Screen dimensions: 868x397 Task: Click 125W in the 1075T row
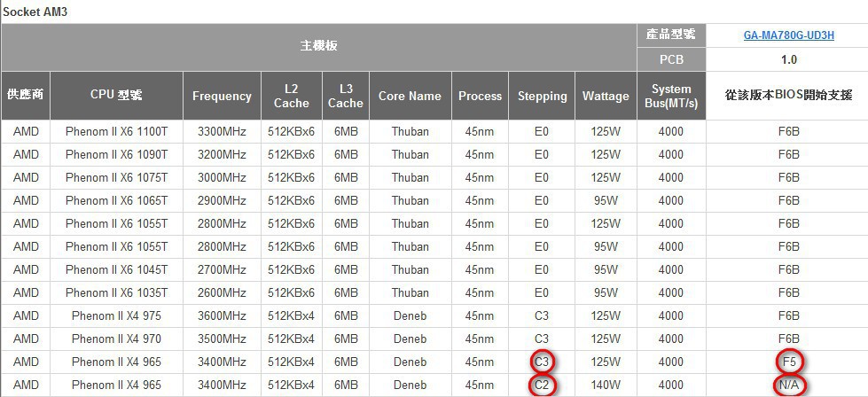606,177
